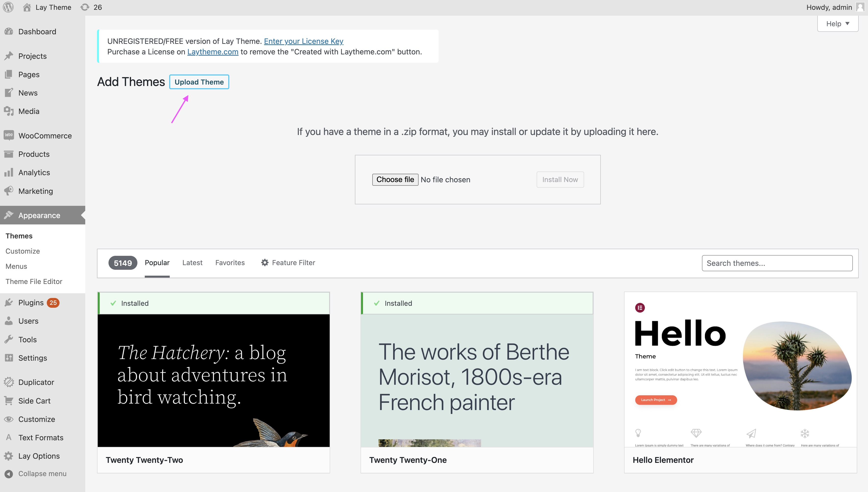This screenshot has height=492, width=868.
Task: Open the Theme File Editor submenu
Action: [34, 282]
